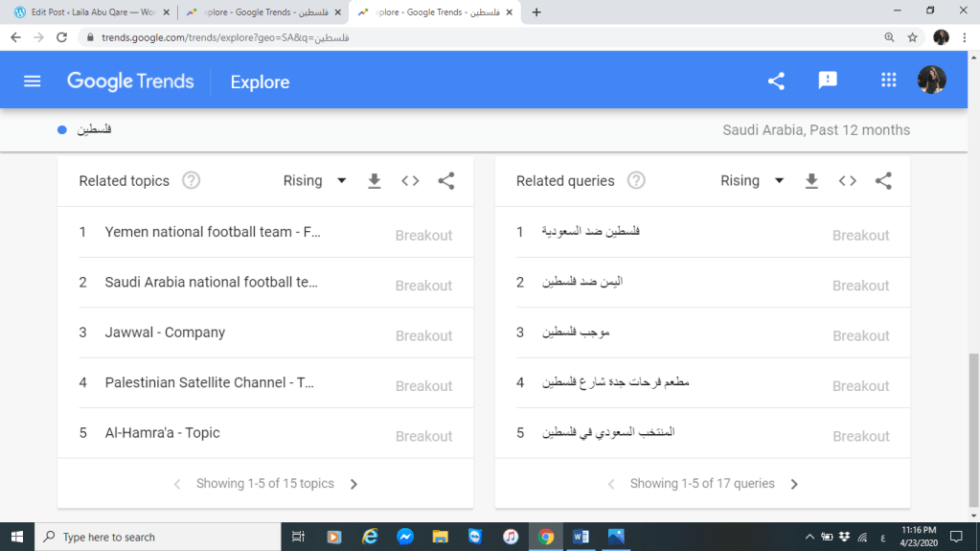The image size is (980, 551).
Task: Expand Rising dropdown in Related topics
Action: pos(315,181)
